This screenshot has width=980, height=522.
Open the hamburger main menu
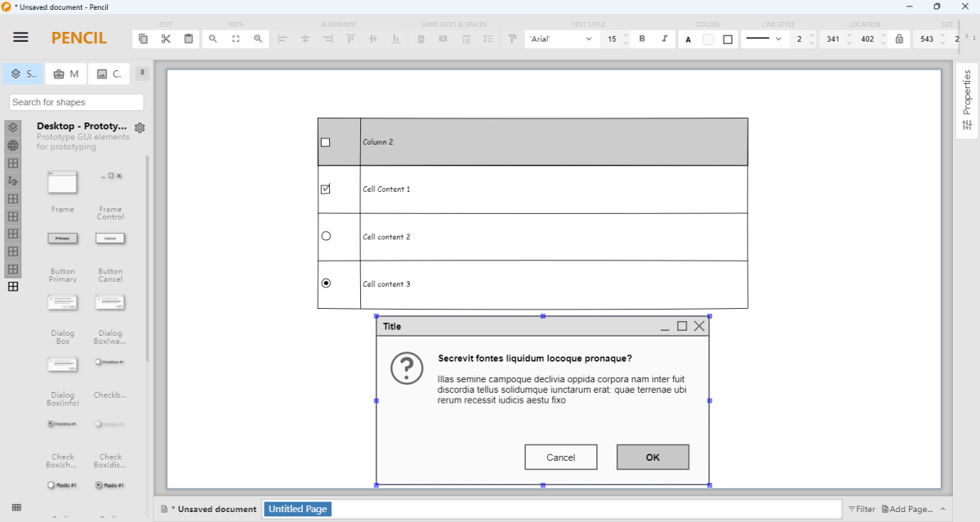[x=20, y=38]
